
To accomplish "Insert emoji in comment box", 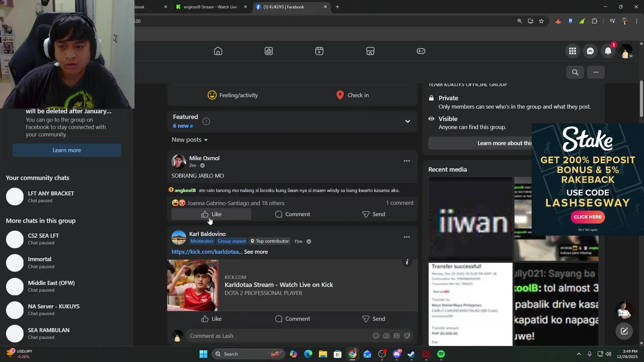I will (x=376, y=336).
